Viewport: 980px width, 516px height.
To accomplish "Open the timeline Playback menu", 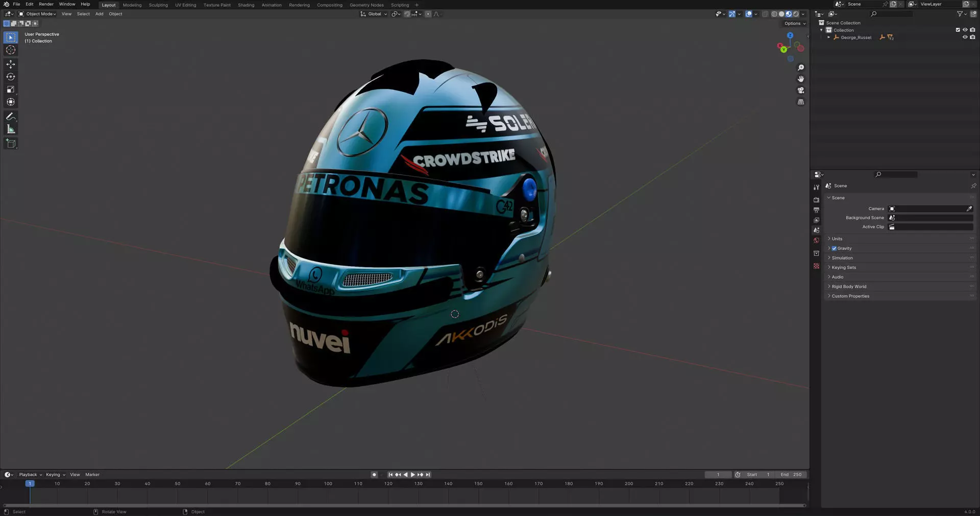I will point(30,475).
